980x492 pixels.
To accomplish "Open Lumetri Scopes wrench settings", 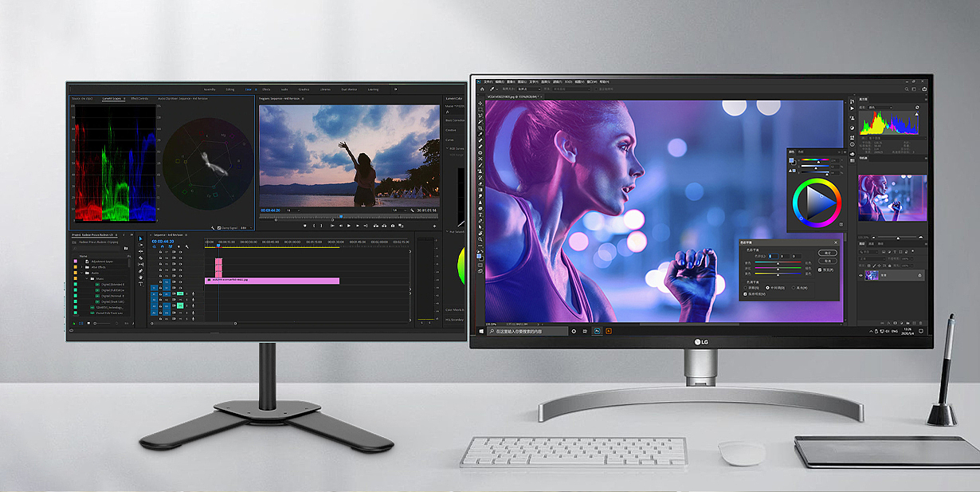I will (x=213, y=228).
